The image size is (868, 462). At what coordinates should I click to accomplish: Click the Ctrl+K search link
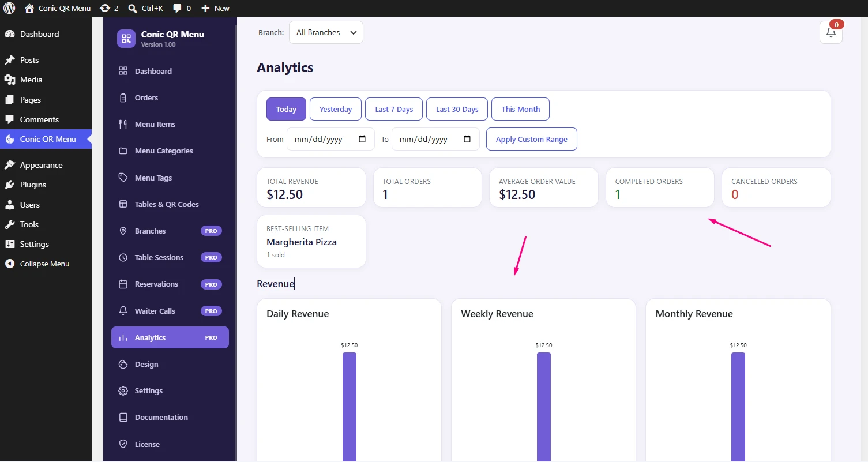[146, 8]
